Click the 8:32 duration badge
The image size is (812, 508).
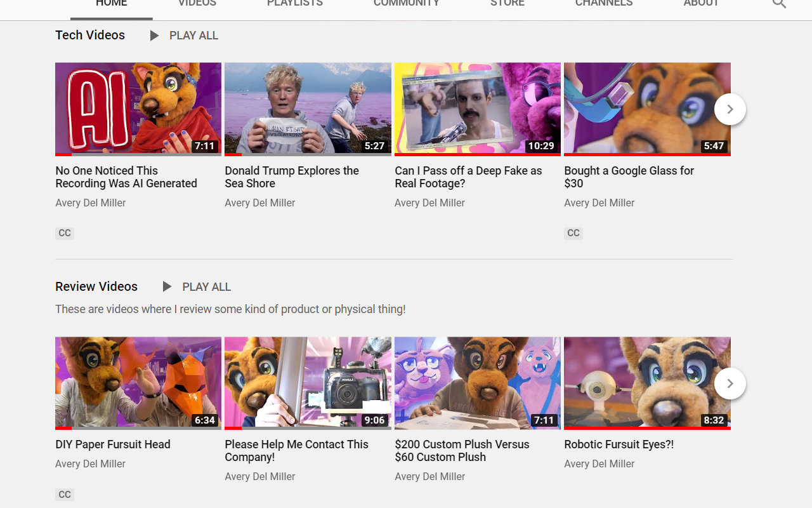714,420
